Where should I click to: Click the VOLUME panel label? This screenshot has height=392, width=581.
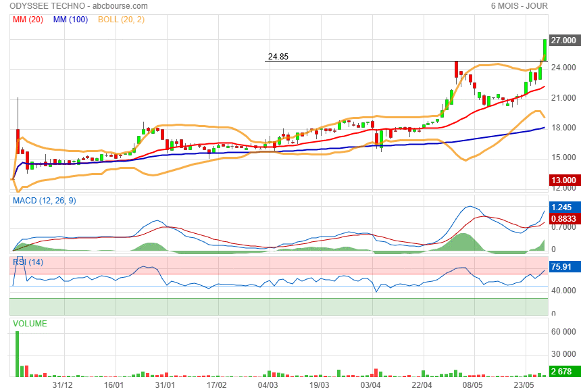[30, 323]
